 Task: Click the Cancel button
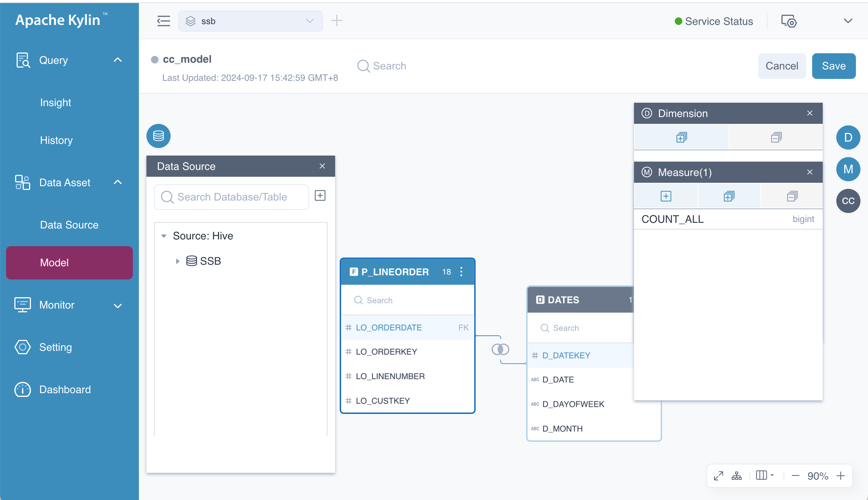click(x=782, y=66)
